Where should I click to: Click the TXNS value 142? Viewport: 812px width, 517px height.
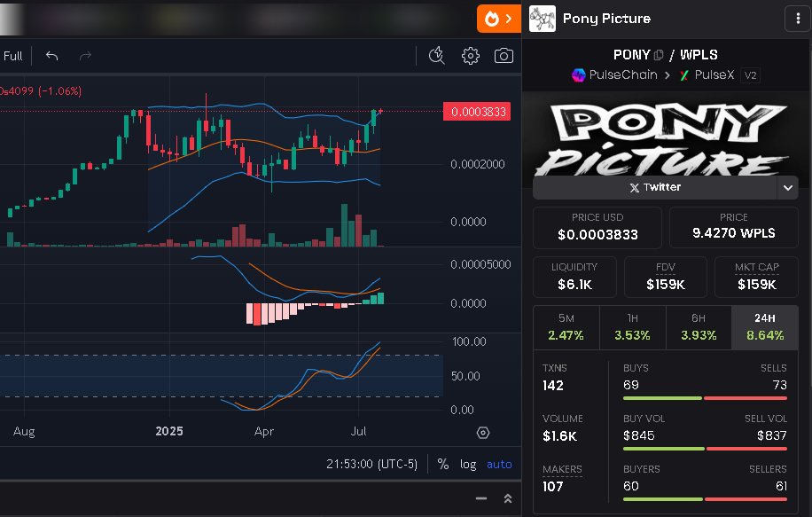coord(553,386)
